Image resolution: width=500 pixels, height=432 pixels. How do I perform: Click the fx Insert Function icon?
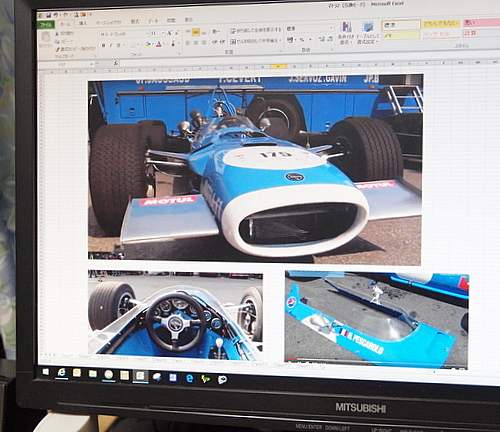[116, 63]
